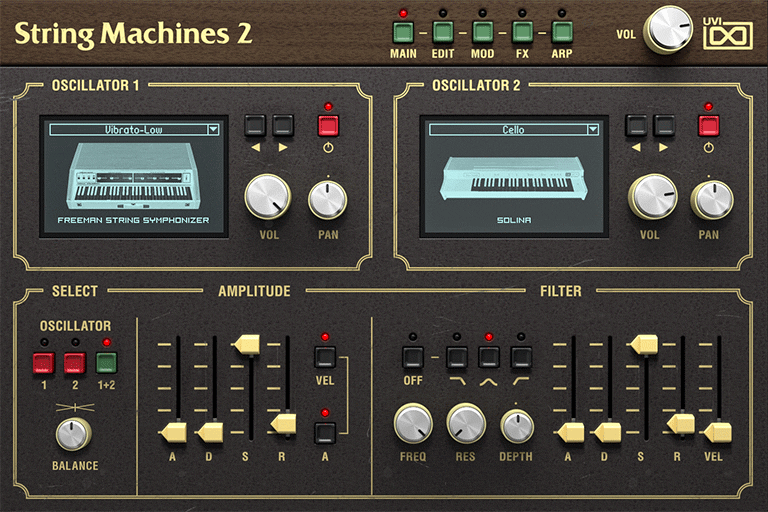Open the ARP page

point(561,31)
